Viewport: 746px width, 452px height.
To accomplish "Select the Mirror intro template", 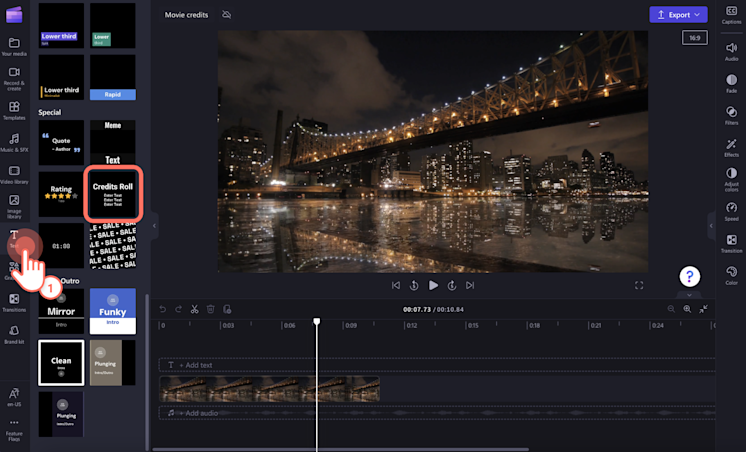I will click(x=61, y=311).
